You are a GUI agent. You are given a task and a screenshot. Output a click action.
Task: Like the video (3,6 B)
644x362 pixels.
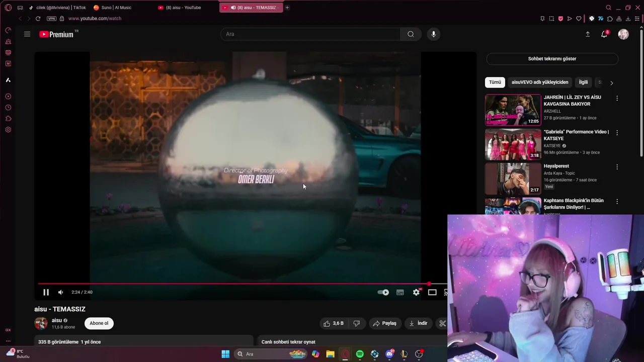click(x=334, y=323)
